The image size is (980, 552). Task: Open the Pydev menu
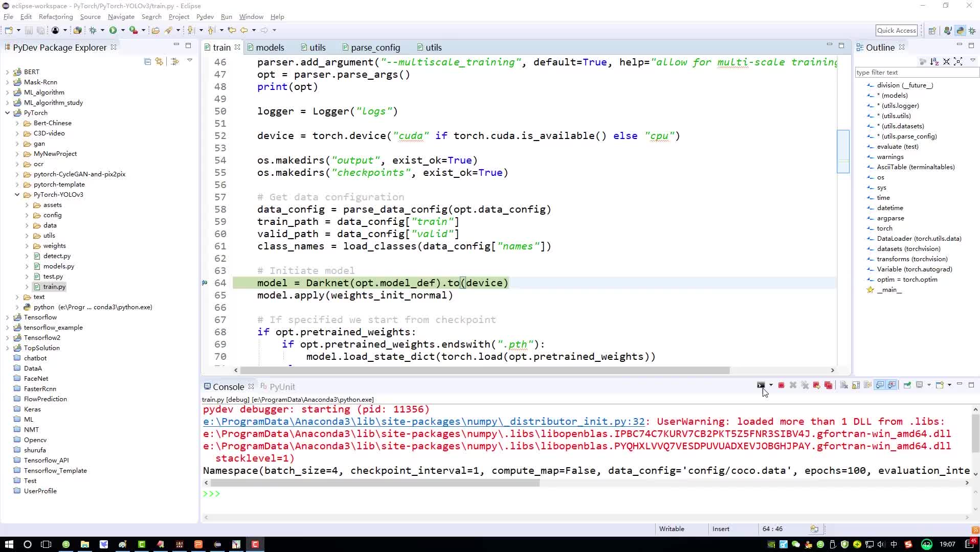(x=205, y=17)
